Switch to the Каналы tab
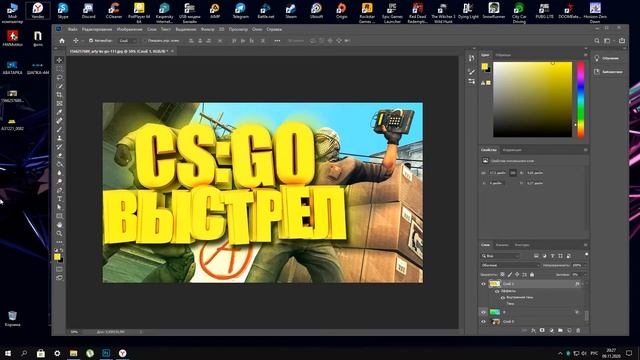The height and width of the screenshot is (360, 640). tap(502, 245)
